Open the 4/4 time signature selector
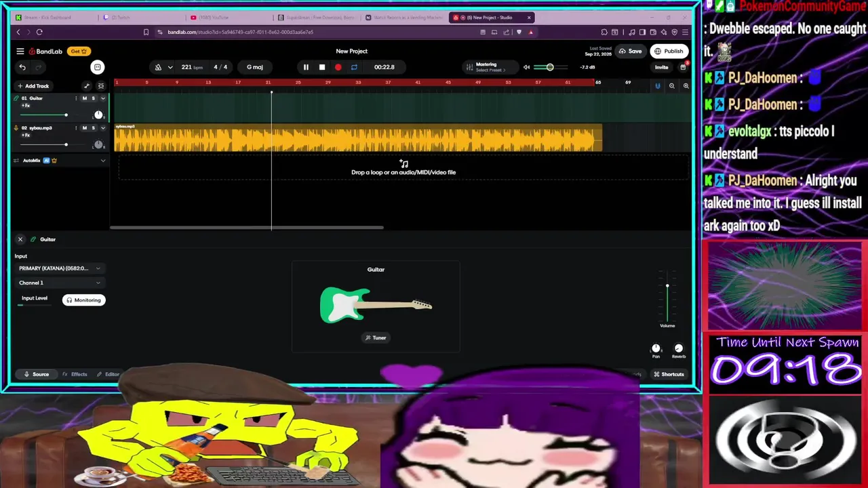868x488 pixels. (220, 67)
